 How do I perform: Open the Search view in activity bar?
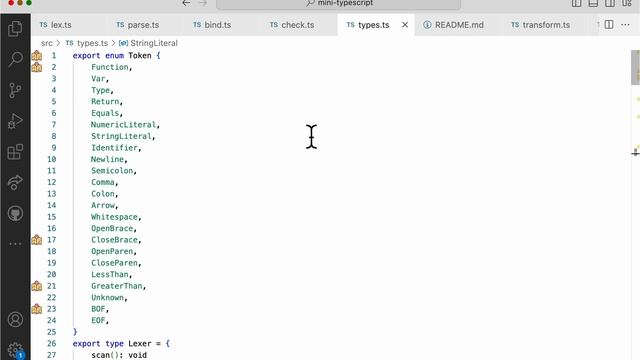click(15, 59)
